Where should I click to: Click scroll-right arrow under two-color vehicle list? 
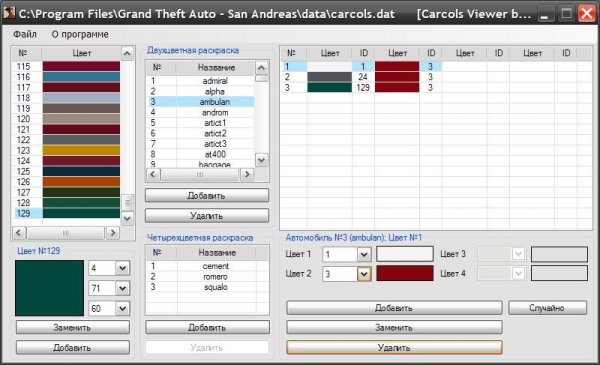247,174
